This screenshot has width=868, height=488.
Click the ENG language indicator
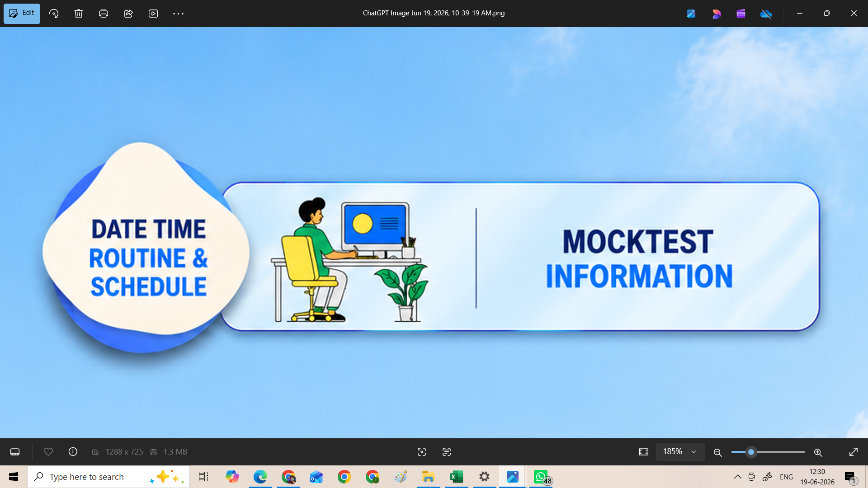click(x=787, y=477)
